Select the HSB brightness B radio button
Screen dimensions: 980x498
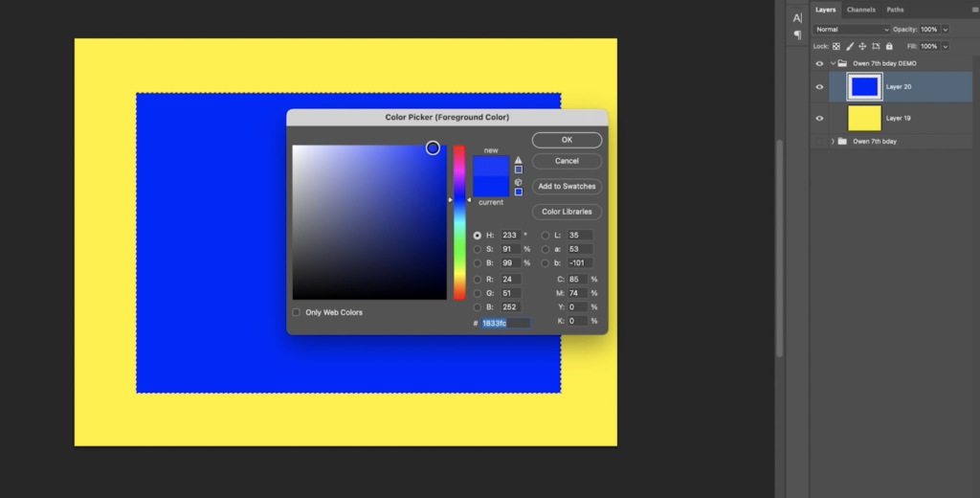point(478,262)
